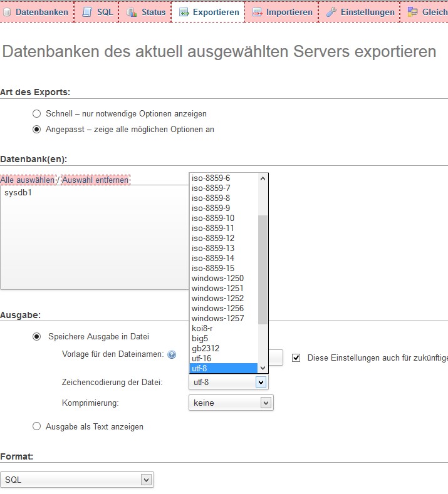Select big5 encoding

click(224, 339)
